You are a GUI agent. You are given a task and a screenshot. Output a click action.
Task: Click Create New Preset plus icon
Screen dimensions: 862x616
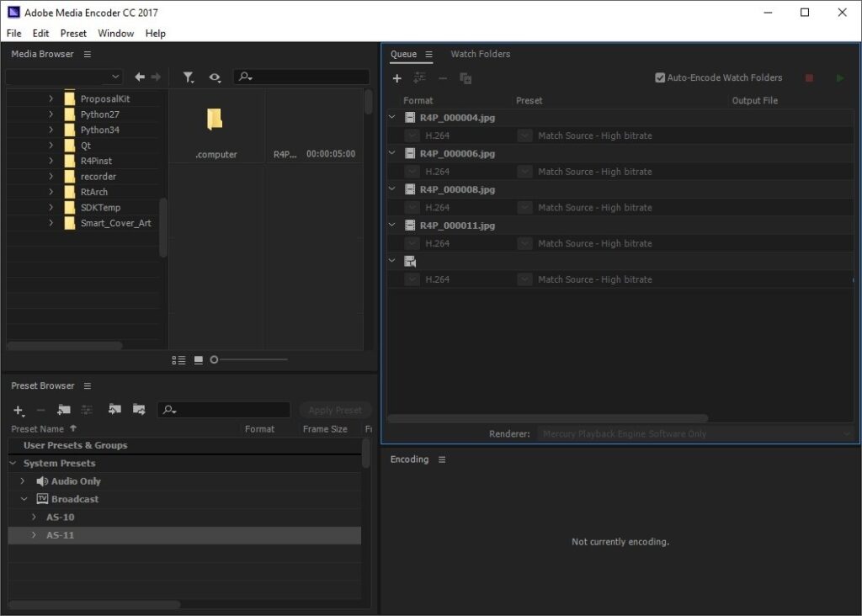[17, 411]
